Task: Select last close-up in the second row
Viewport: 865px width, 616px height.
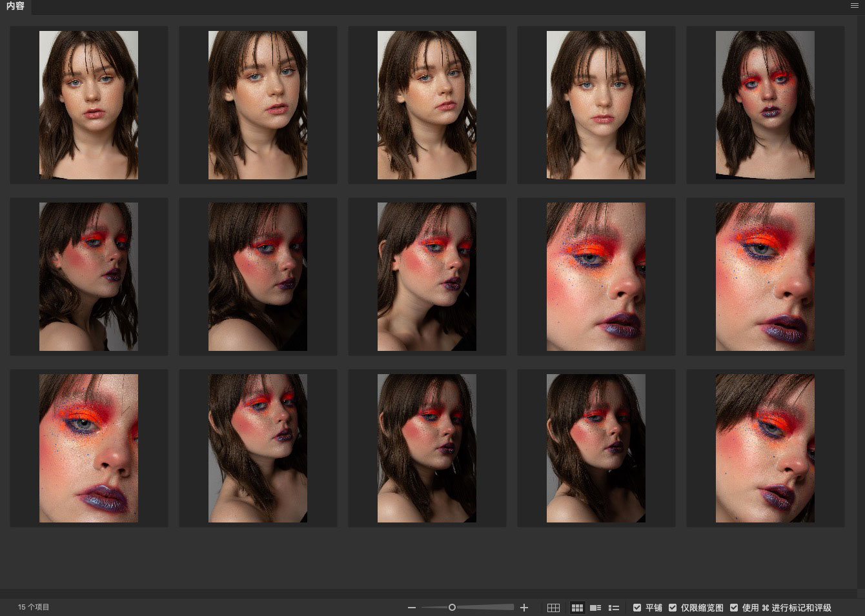Action: [765, 277]
